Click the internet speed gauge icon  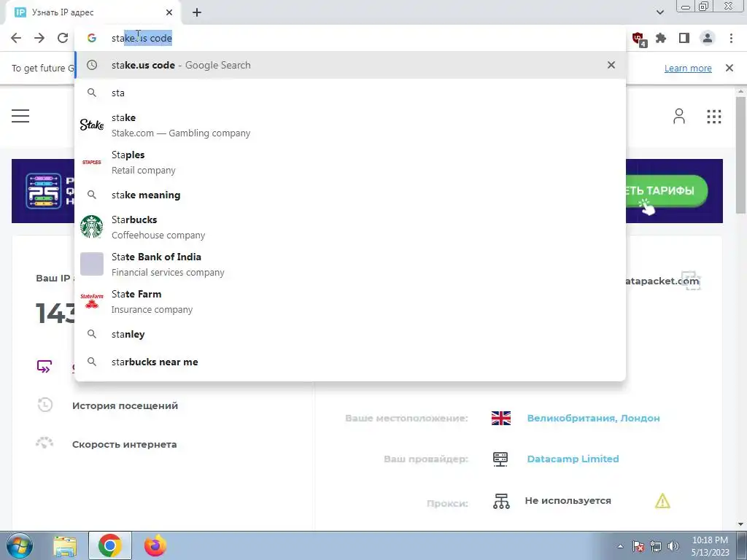44,443
